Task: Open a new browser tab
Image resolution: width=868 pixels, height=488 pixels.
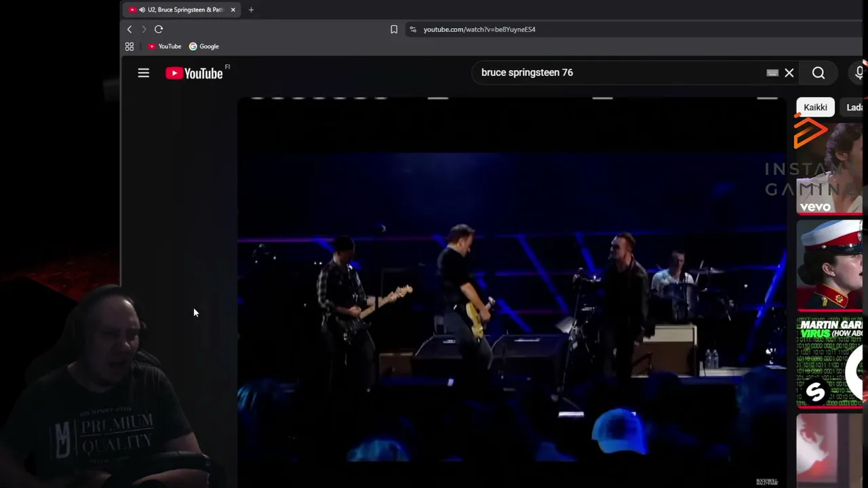Action: pyautogui.click(x=251, y=9)
